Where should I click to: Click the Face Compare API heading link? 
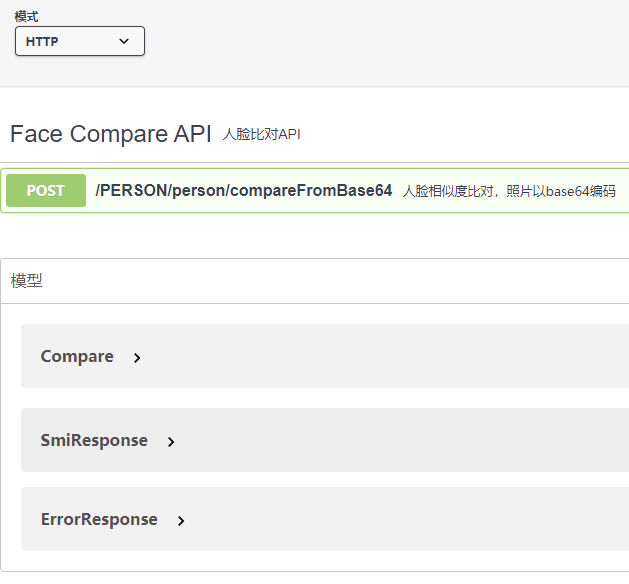point(110,134)
